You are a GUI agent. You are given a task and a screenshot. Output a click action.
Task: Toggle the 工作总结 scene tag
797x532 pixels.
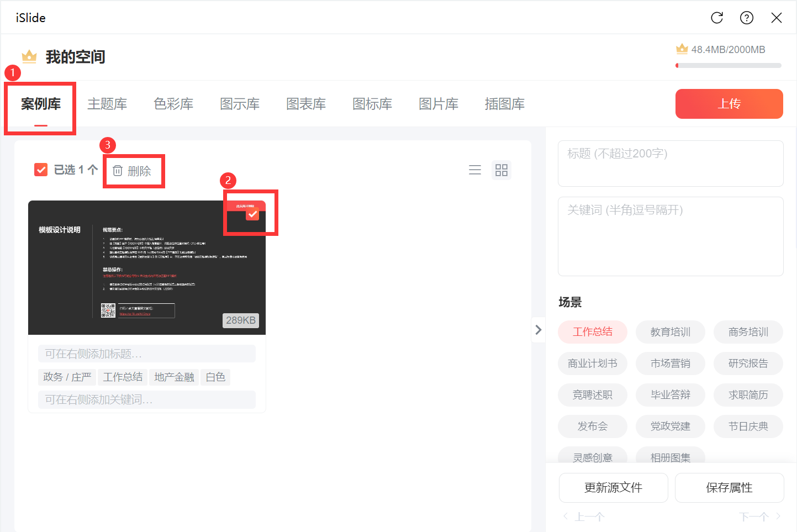click(593, 332)
